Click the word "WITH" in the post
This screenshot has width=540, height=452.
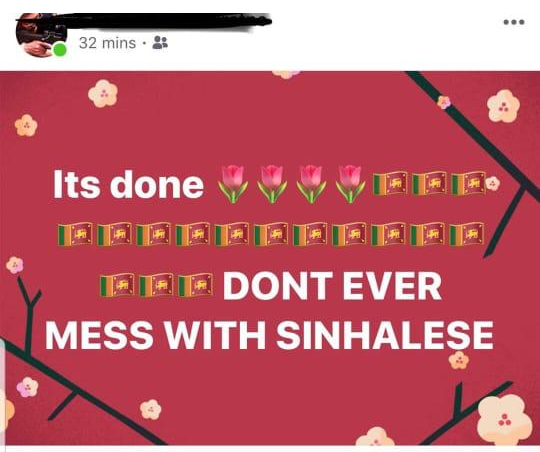pyautogui.click(x=215, y=335)
